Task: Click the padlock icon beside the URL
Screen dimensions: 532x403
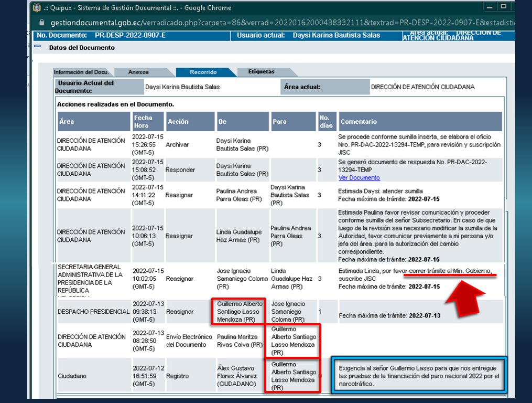Action: 42,23
